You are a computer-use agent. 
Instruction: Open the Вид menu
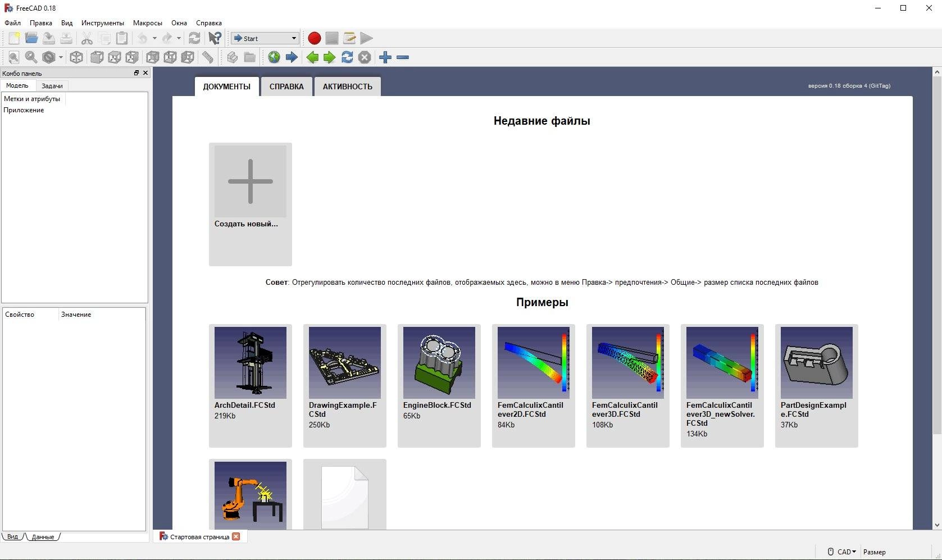tap(67, 23)
